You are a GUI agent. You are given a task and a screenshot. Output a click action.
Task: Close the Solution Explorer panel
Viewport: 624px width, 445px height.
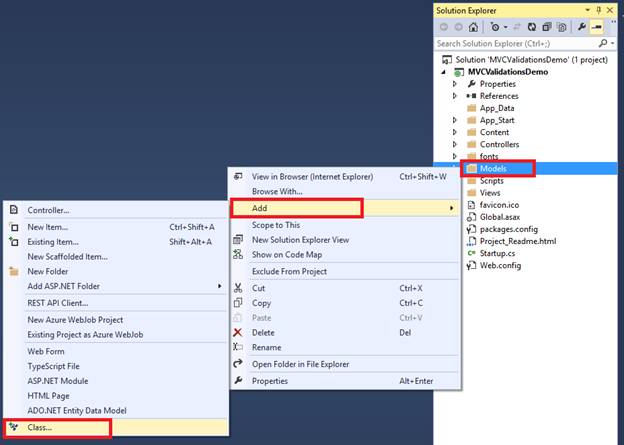[610, 10]
